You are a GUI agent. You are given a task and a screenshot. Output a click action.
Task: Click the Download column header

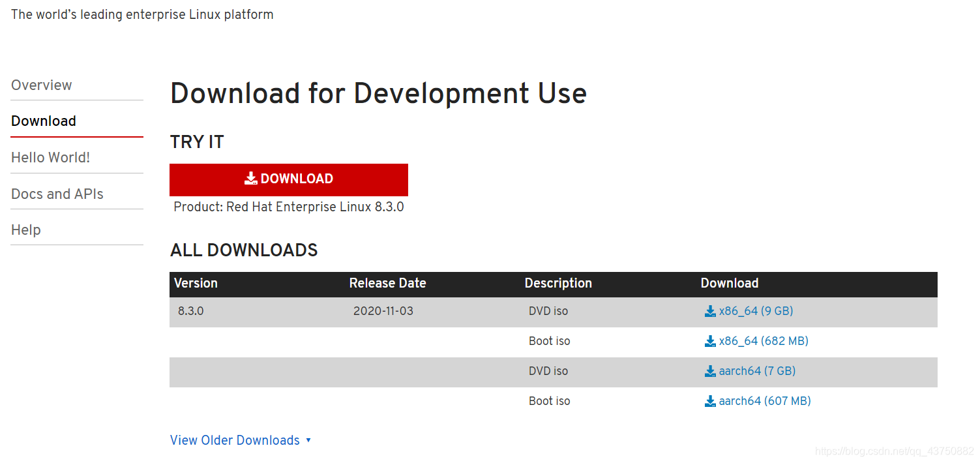coord(730,283)
